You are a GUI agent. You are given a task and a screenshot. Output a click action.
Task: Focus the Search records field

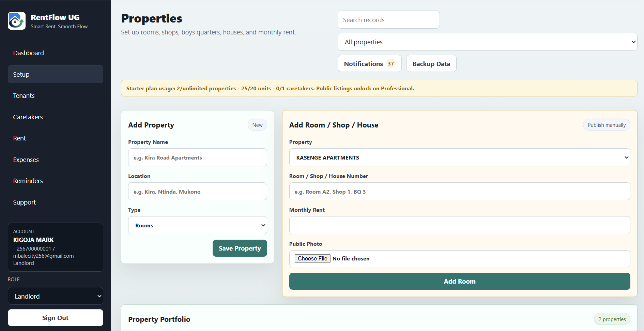(x=389, y=20)
